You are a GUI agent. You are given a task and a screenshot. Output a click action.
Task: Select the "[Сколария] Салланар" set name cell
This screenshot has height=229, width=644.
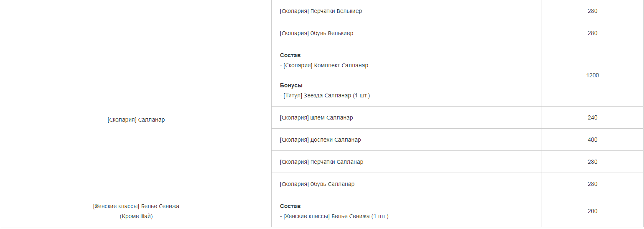tap(136, 120)
